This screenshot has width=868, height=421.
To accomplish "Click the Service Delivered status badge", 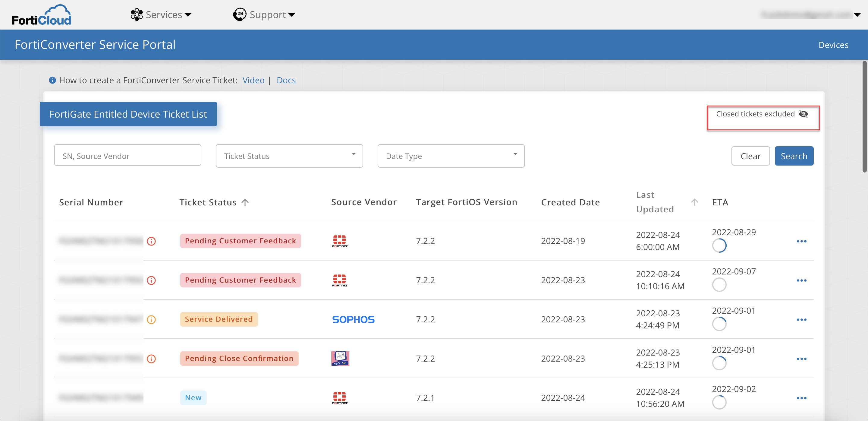I will [x=219, y=319].
